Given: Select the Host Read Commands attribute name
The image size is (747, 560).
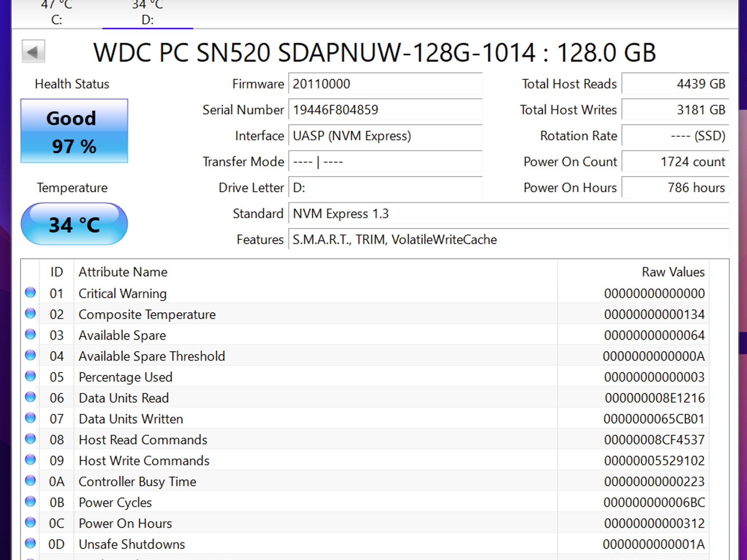Looking at the screenshot, I should pos(143,440).
